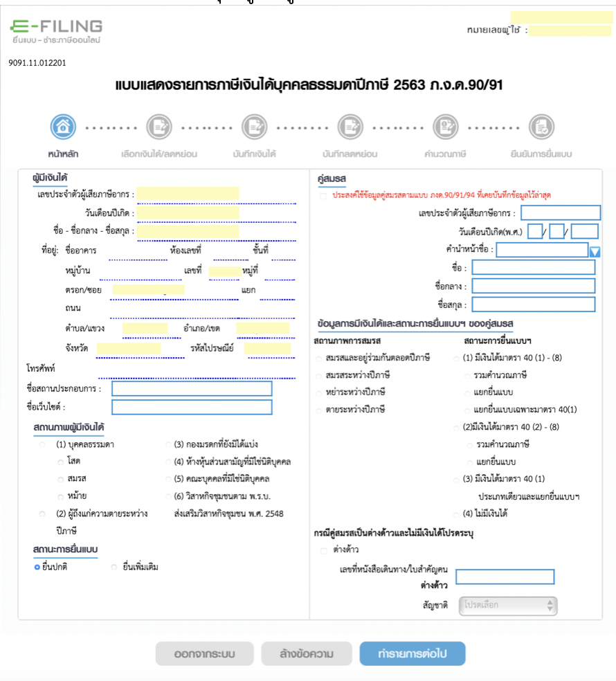Select ตายระหว่างปีภาษี radio button
The width and height of the screenshot is (616, 681).
click(x=319, y=411)
